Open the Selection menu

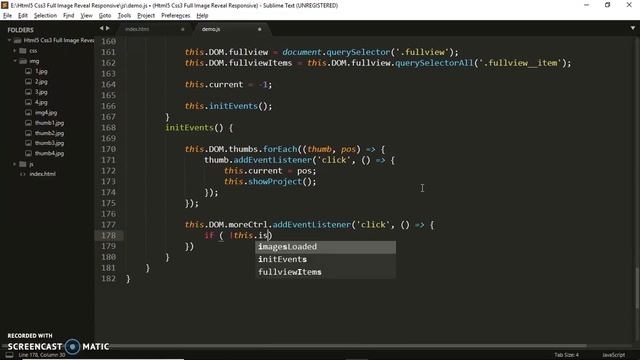click(45, 16)
